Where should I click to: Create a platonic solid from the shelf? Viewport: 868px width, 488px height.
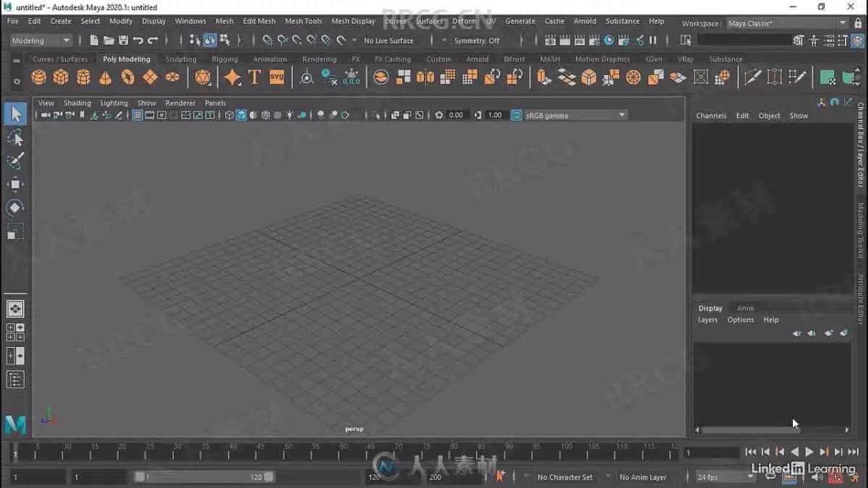click(x=203, y=77)
